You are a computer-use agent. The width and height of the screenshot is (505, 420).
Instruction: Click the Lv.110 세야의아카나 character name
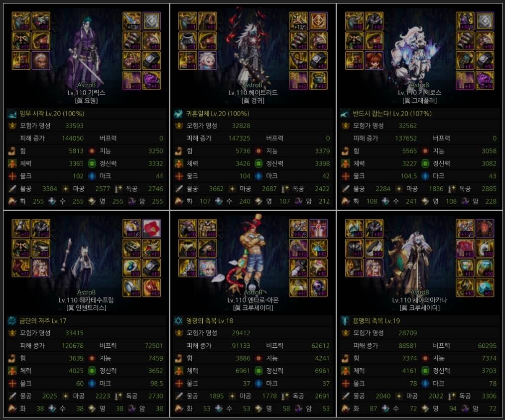point(419,300)
